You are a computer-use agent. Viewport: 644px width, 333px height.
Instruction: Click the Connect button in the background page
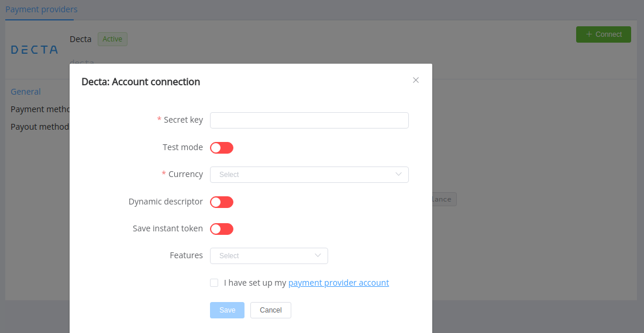coord(603,34)
